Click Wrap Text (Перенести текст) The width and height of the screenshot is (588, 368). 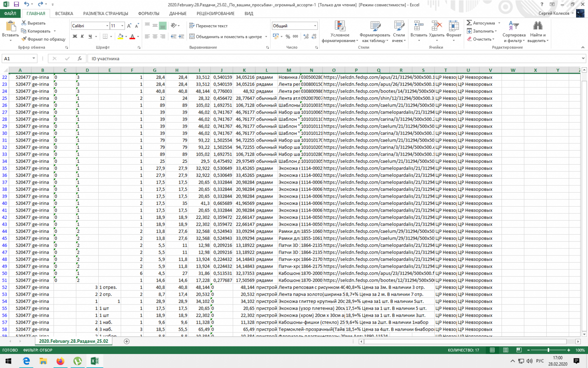209,26
